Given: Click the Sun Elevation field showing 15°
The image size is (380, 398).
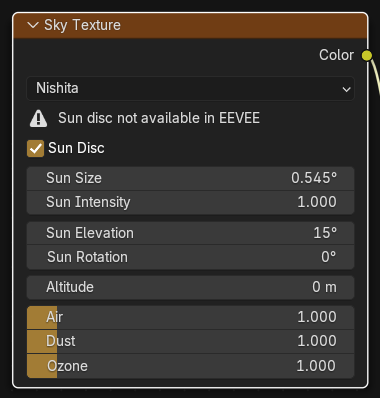Looking at the screenshot, I should point(190,233).
